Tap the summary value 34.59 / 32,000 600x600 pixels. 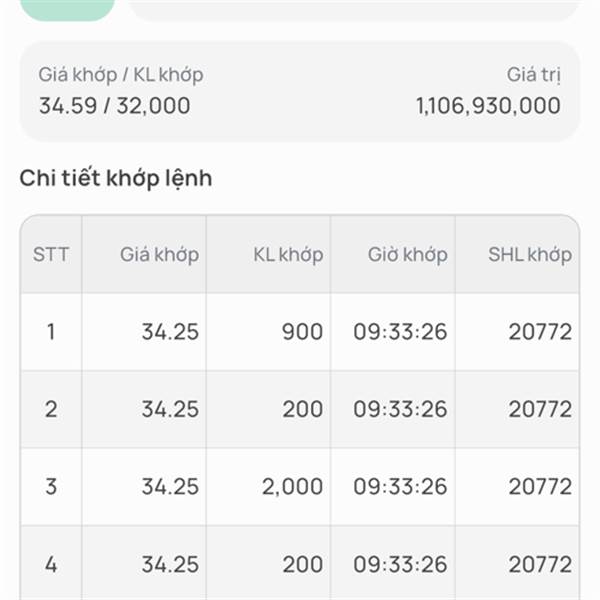114,105
